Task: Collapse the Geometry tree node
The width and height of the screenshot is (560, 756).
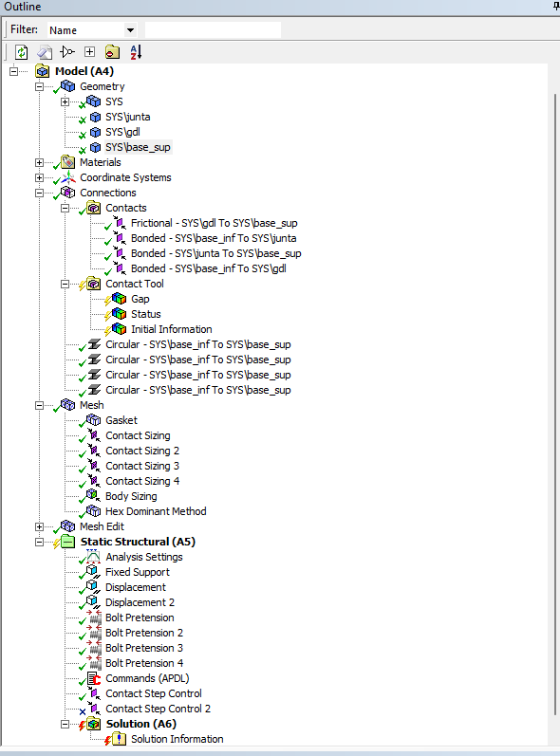Action: 40,86
